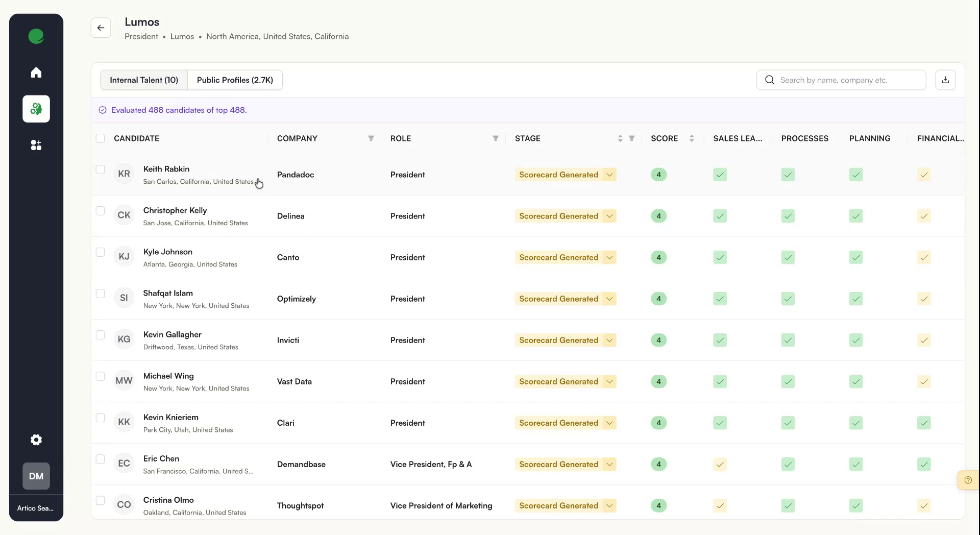The width and height of the screenshot is (980, 535).
Task: Click the Stage column sort arrows
Action: coord(620,138)
